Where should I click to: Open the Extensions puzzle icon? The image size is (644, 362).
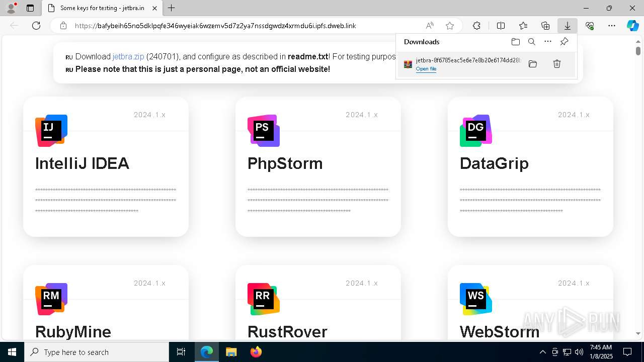476,26
